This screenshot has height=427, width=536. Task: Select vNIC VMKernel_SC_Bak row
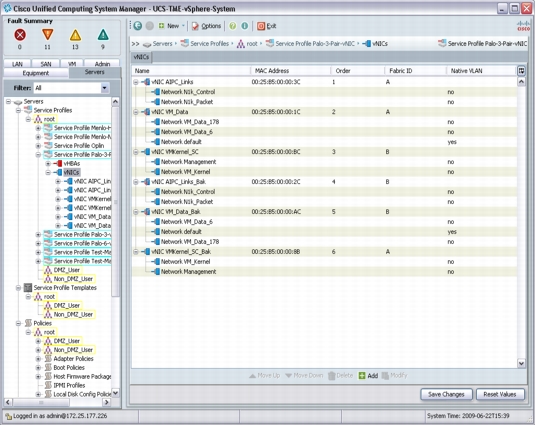[324, 252]
